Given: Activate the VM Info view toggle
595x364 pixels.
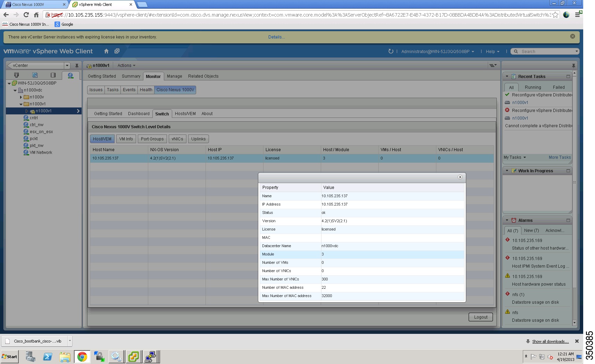Looking at the screenshot, I should pyautogui.click(x=126, y=139).
